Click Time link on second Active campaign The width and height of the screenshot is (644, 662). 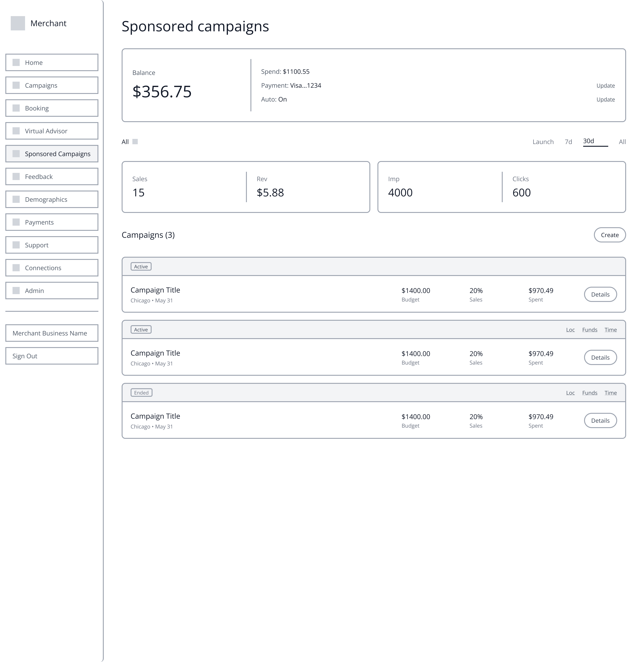pos(610,330)
